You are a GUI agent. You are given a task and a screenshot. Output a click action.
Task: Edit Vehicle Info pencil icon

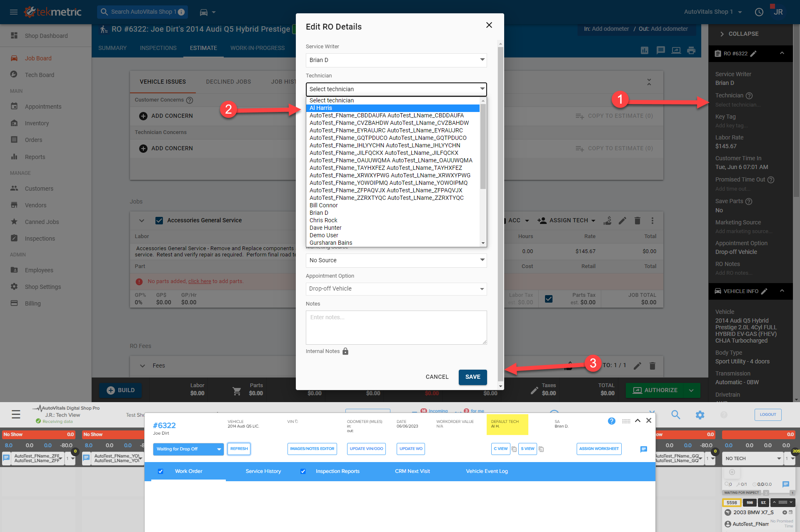(764, 291)
